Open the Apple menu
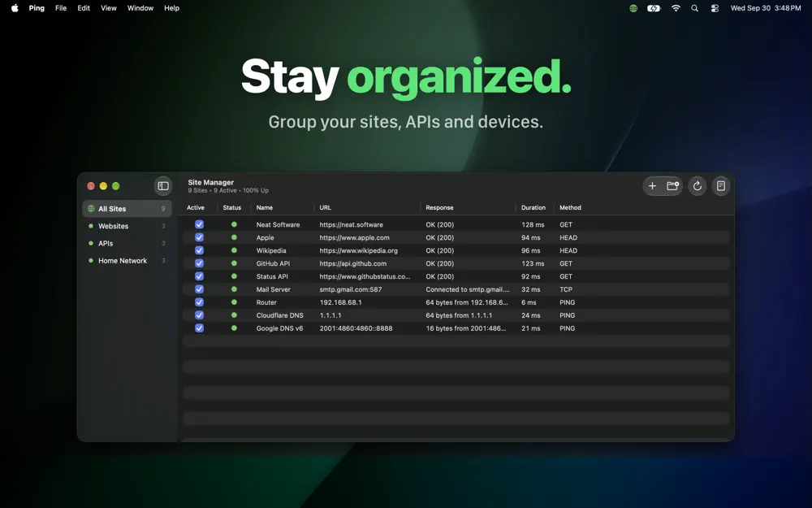Viewport: 812px width, 508px height. pos(15,8)
